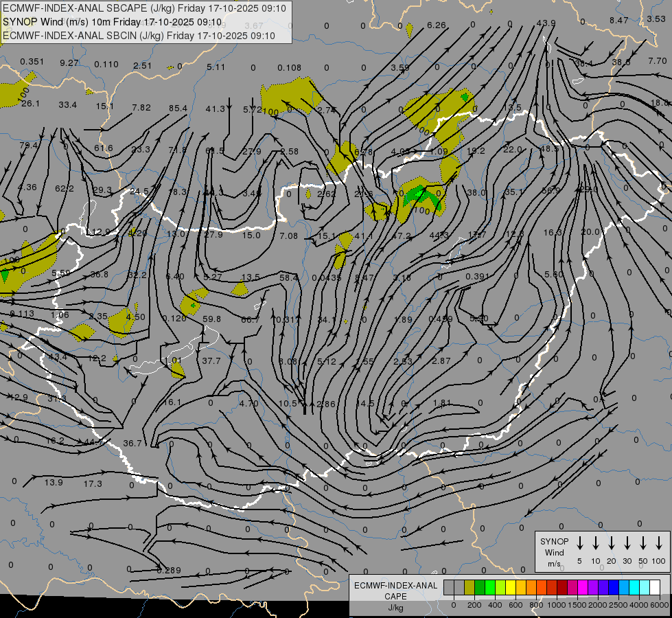Click the '5.11' value on map
This screenshot has height=618, width=672.
pos(216,67)
